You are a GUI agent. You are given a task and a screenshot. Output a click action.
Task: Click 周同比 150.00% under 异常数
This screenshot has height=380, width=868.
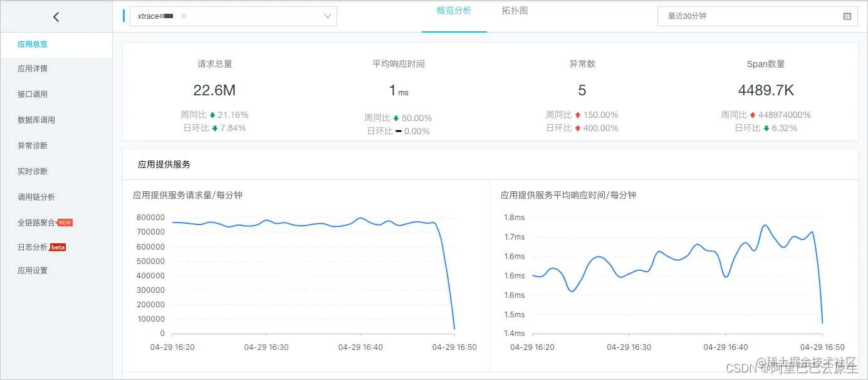pyautogui.click(x=582, y=115)
